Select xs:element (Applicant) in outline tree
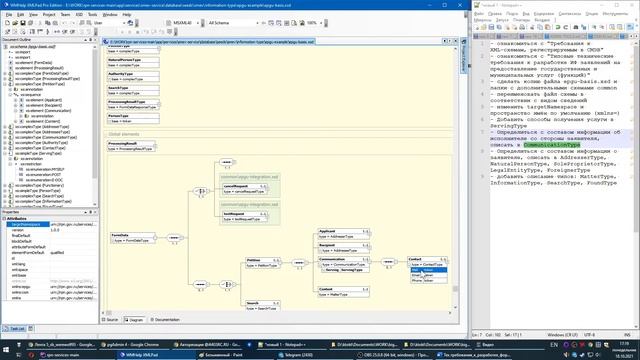Viewport: 640px width, 360px height. (x=43, y=100)
